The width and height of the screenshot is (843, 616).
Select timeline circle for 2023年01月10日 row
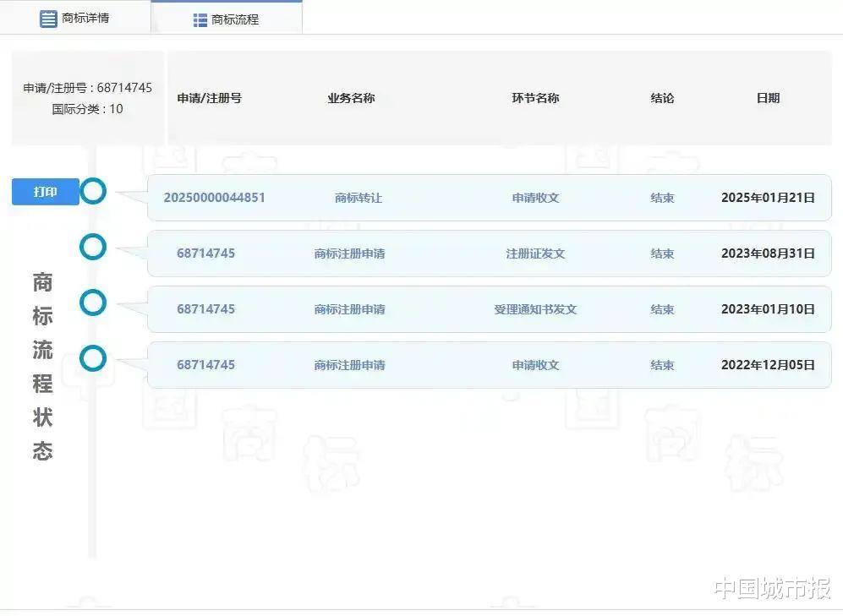tap(93, 303)
